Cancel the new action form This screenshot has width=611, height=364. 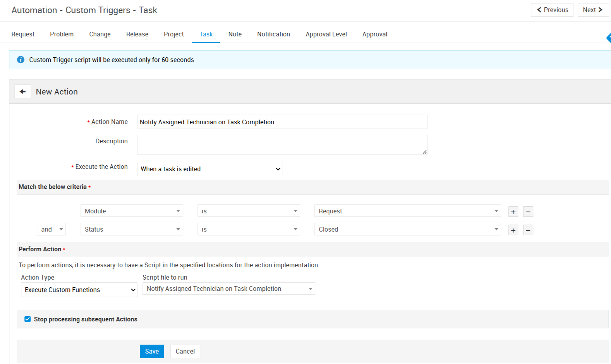[185, 351]
